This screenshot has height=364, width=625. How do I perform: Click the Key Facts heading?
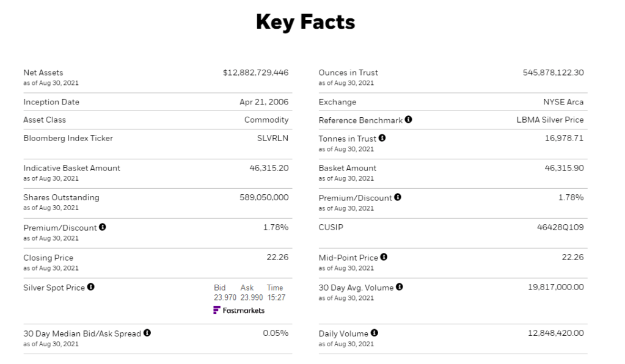point(305,23)
